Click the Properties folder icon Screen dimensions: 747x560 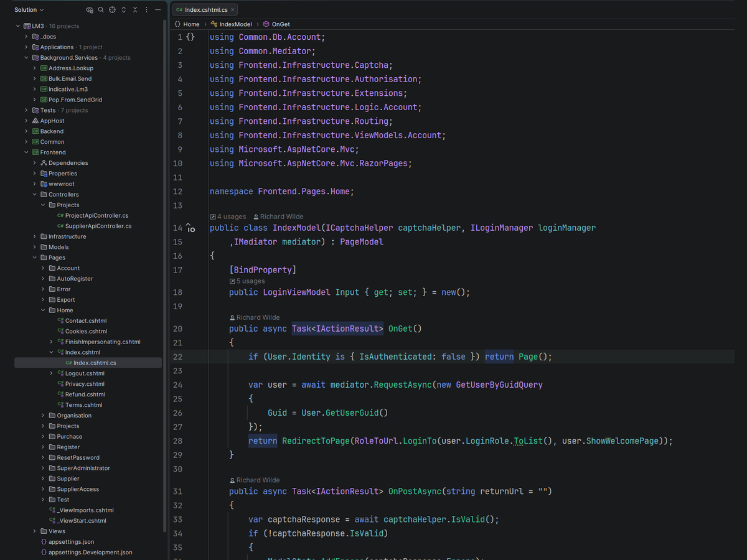pos(44,174)
